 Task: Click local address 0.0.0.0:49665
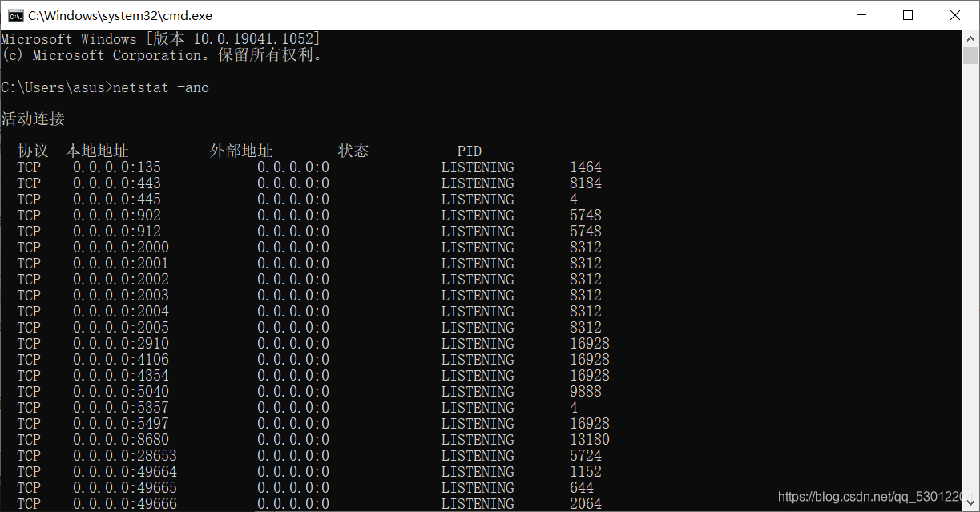pyautogui.click(x=125, y=488)
